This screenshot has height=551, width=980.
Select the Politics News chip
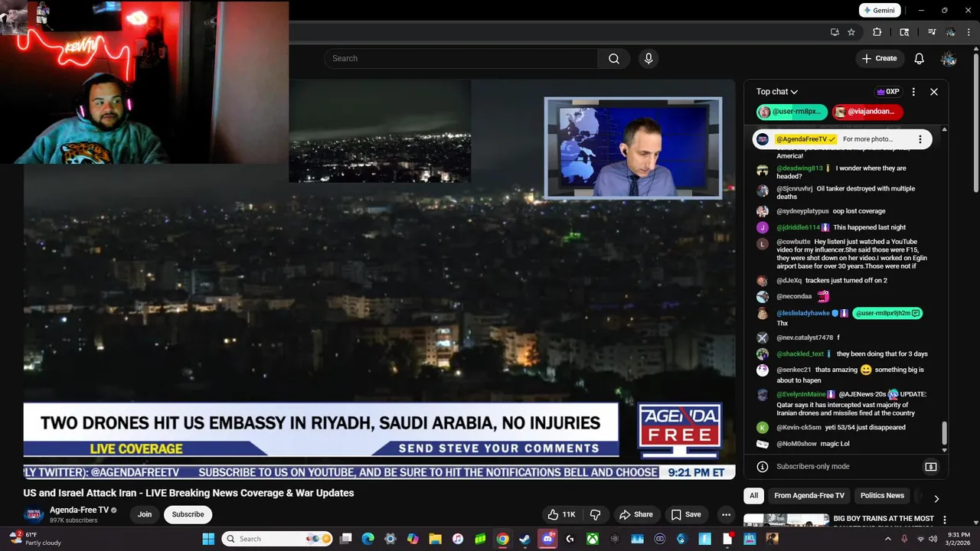pos(882,496)
